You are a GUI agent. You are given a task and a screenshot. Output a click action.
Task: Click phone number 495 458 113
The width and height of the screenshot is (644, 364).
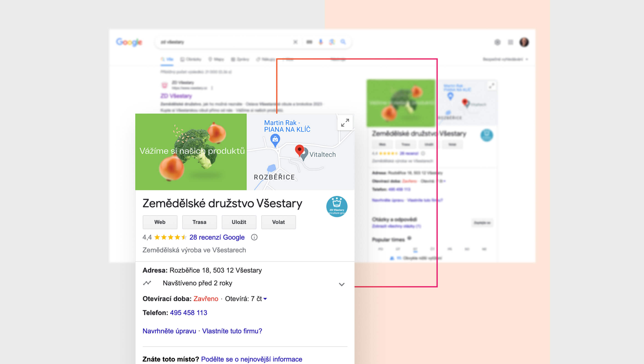tap(189, 313)
